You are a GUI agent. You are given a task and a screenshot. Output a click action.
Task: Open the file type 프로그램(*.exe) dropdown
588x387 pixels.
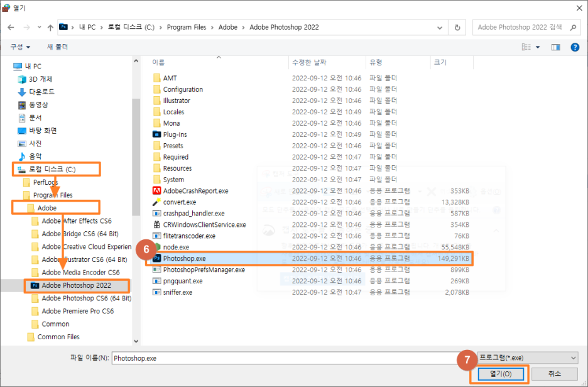(528, 358)
